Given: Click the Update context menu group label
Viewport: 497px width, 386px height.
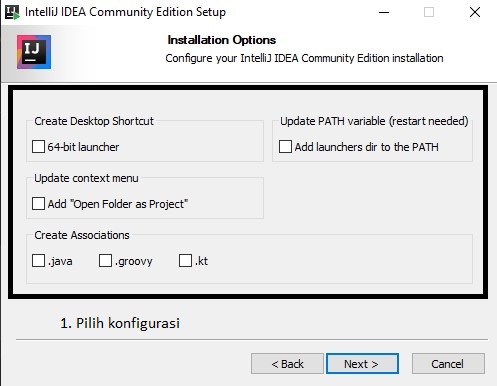Looking at the screenshot, I should [x=86, y=178].
